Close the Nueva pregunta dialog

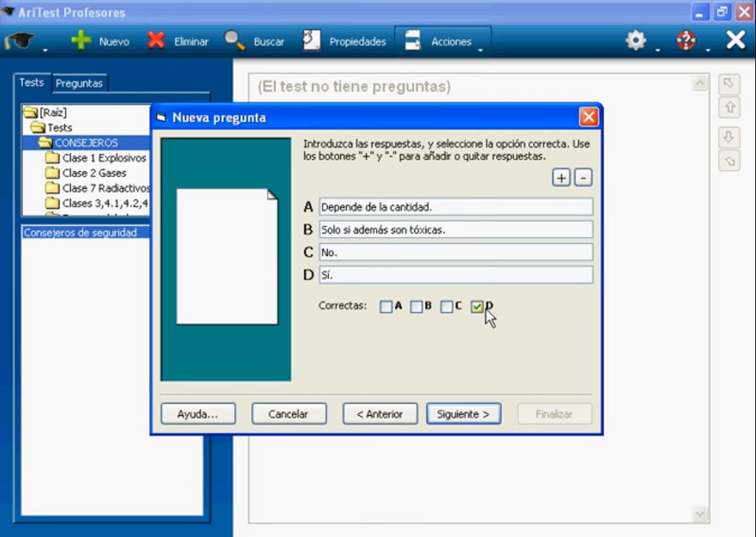click(x=589, y=117)
